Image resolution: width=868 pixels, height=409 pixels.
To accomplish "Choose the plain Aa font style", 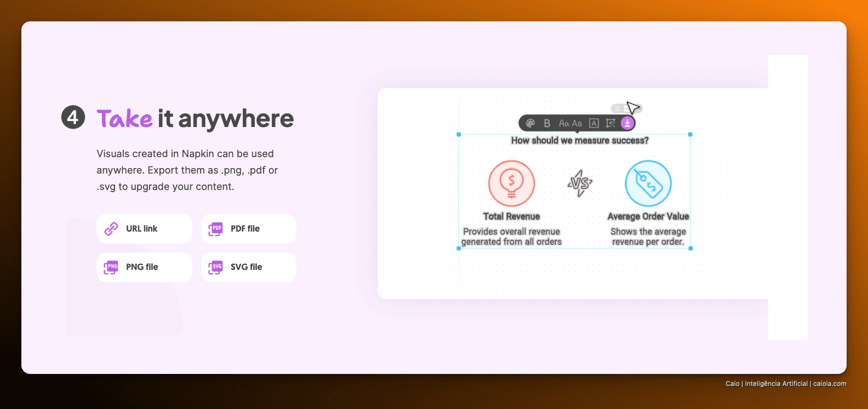I will [x=576, y=123].
